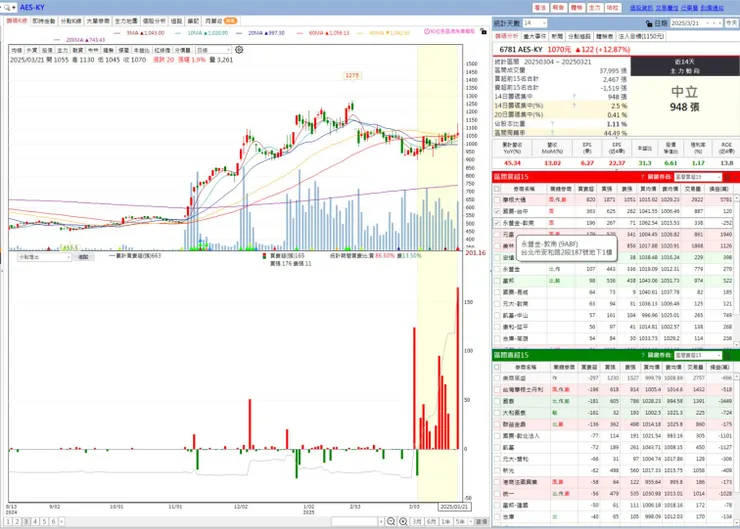
Task: Click the 2025/03/21 date marker on axis
Action: click(454, 506)
